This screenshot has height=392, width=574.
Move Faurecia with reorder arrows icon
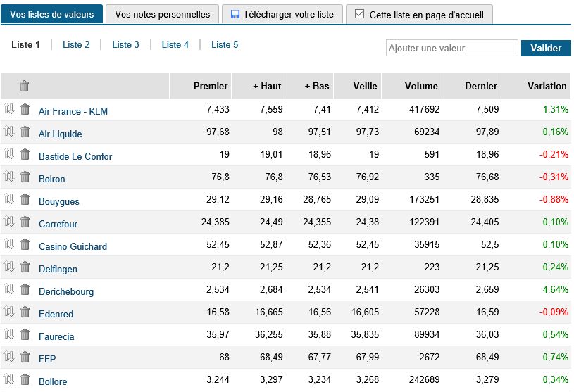pyautogui.click(x=8, y=334)
